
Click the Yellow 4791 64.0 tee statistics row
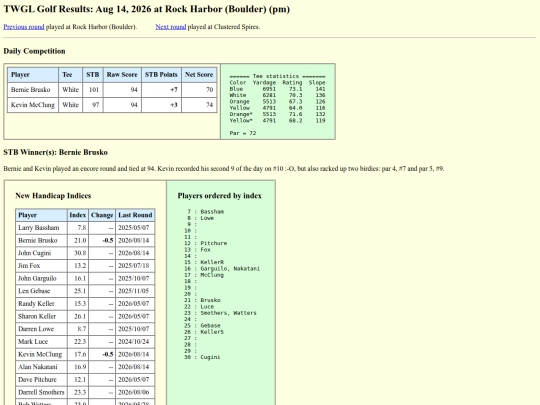click(x=278, y=108)
